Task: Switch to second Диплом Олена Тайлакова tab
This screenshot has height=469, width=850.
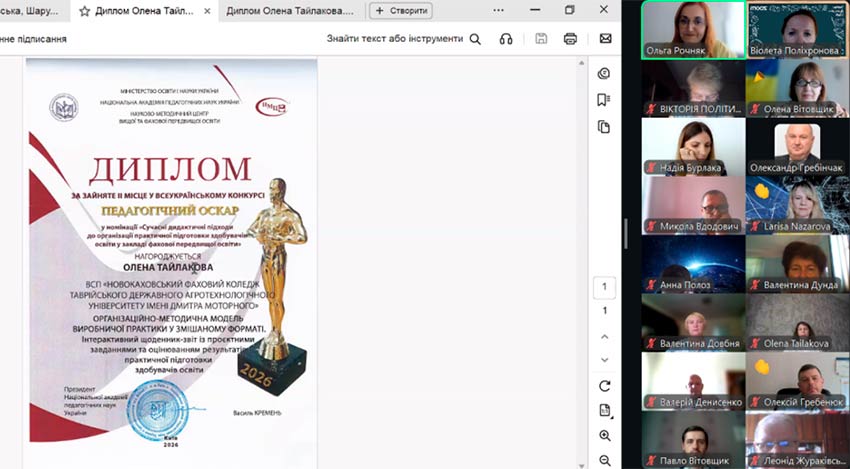Action: [x=290, y=11]
